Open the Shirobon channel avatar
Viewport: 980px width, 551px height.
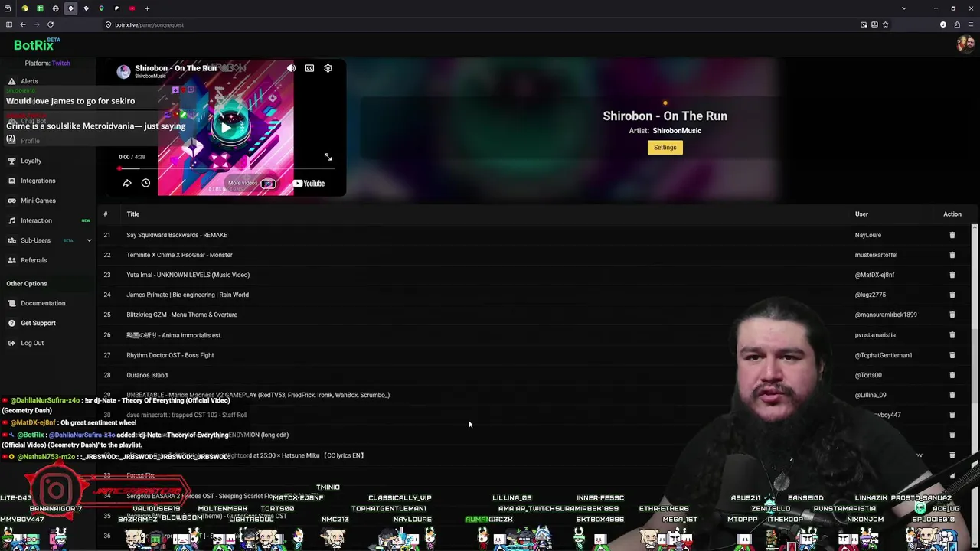123,71
